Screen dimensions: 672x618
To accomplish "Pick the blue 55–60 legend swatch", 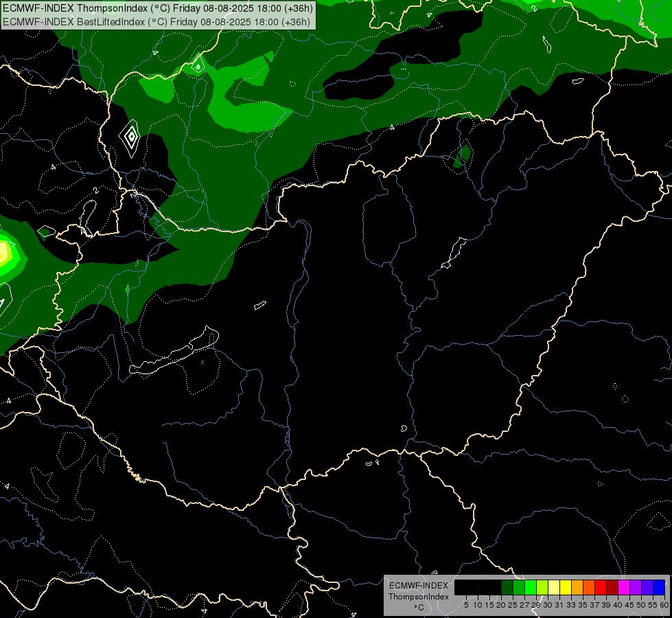I will coord(659,587).
